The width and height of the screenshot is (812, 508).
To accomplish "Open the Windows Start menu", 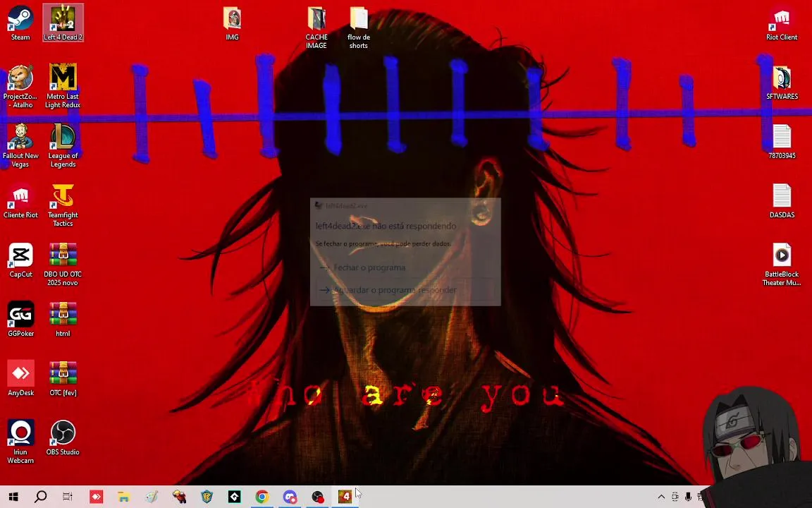I will click(x=13, y=497).
